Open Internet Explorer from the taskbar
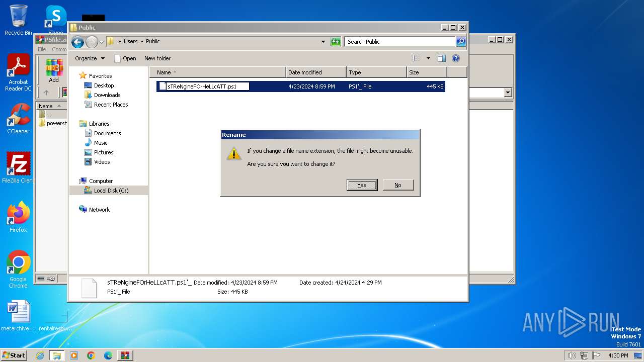 pos(40,355)
